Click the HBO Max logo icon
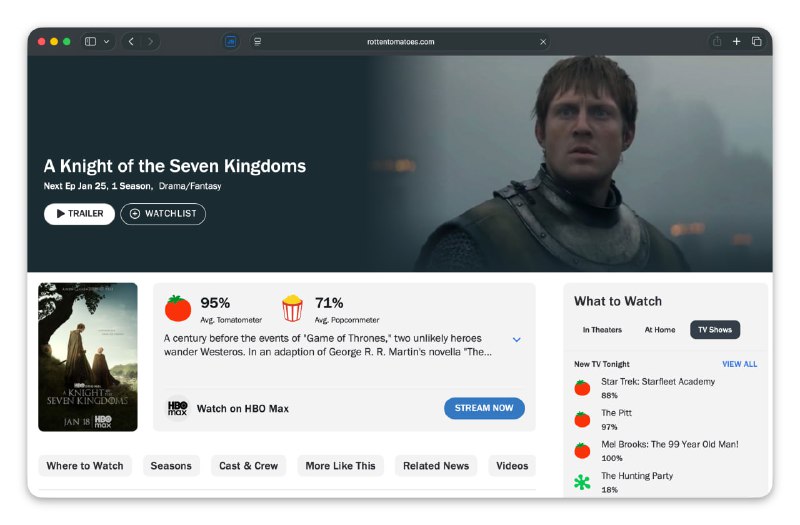This screenshot has width=800, height=525. (178, 408)
